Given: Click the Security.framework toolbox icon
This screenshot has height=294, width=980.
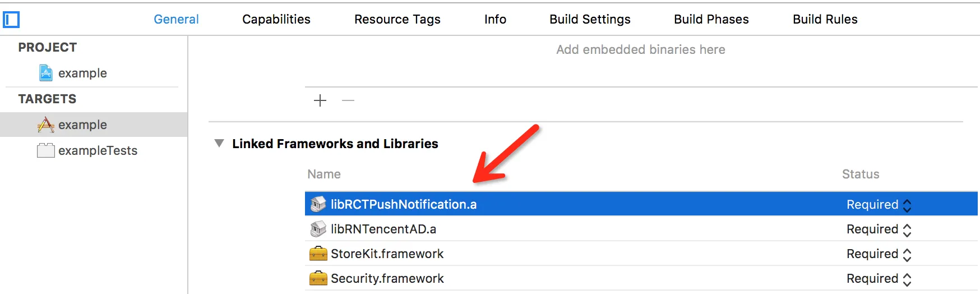Looking at the screenshot, I should click(x=318, y=278).
